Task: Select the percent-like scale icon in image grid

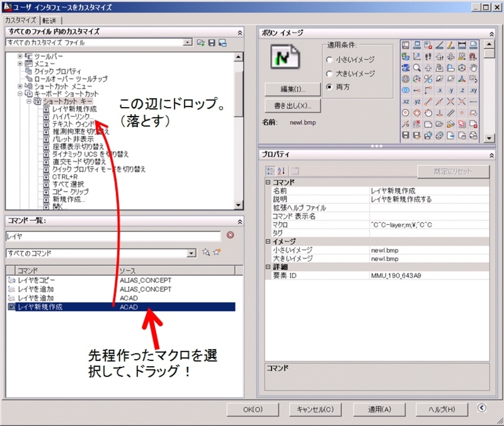Action: pos(428,79)
